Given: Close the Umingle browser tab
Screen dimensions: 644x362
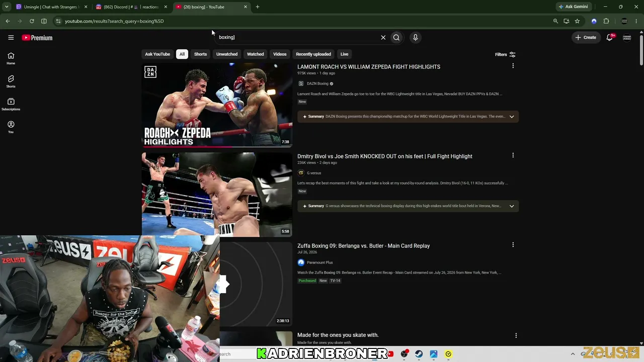Looking at the screenshot, I should 86,7.
